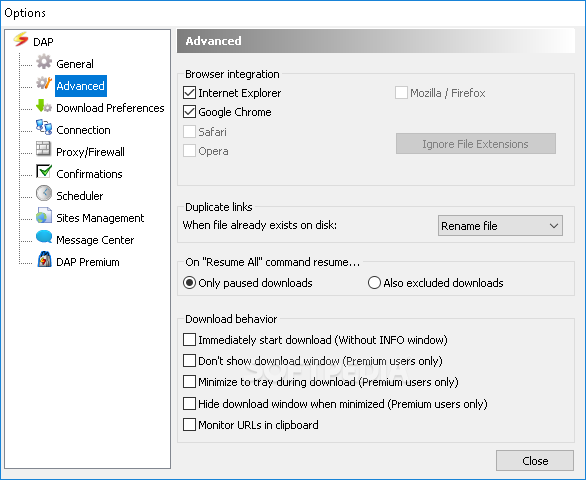Select the Advanced tree item

pos(80,86)
